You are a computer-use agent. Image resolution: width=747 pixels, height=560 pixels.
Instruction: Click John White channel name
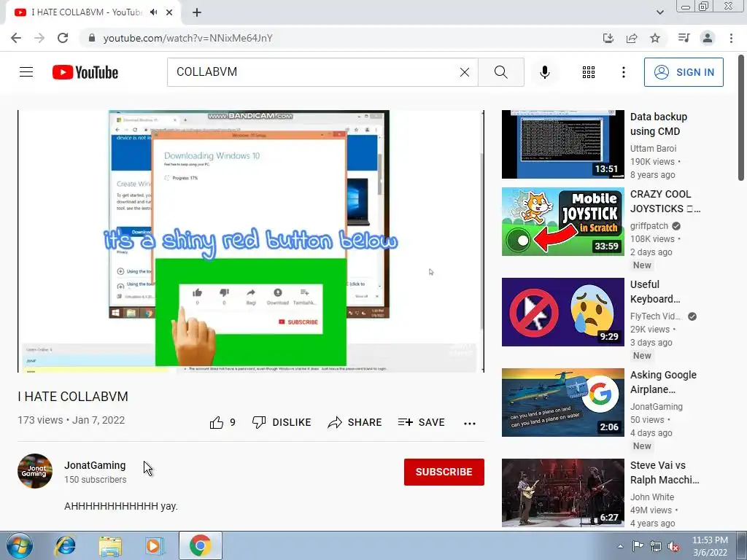pyautogui.click(x=651, y=497)
